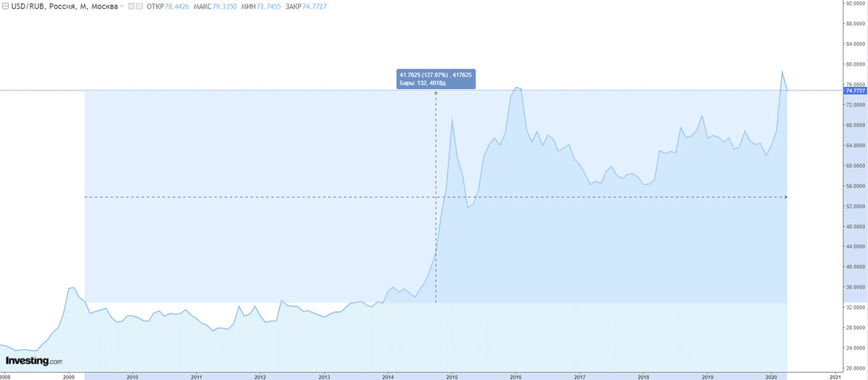Click the 24.0000 price axis label
The image size is (868, 380).
pos(856,347)
